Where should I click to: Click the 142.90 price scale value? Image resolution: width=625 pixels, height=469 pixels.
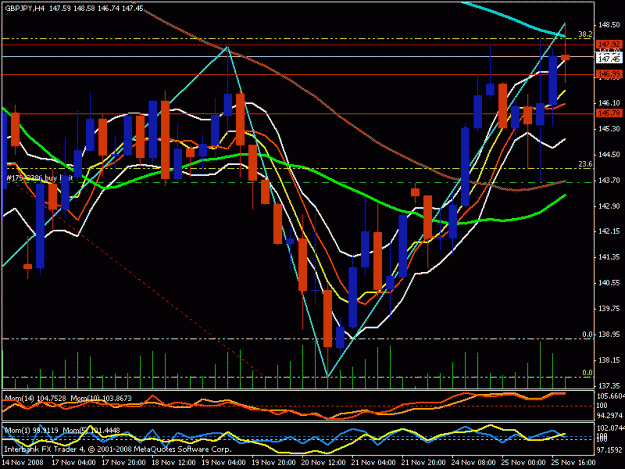(x=609, y=206)
